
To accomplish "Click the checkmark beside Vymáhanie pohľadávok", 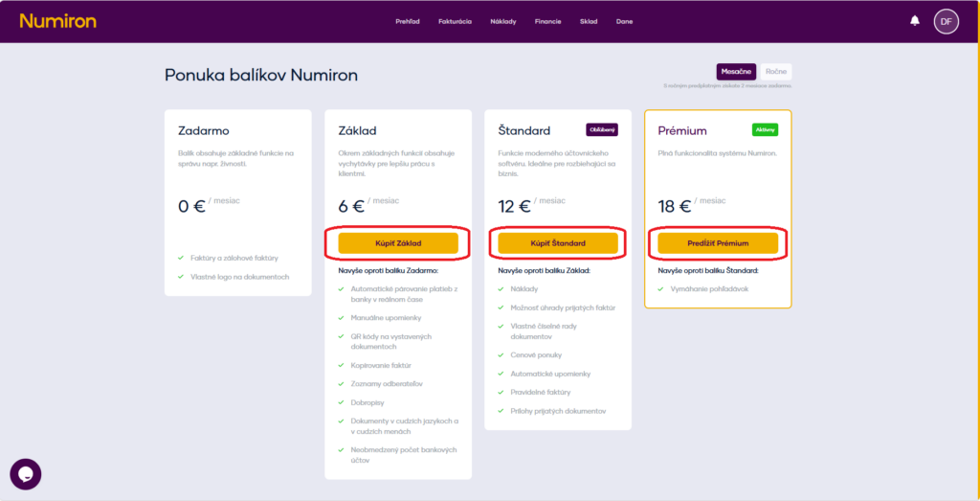I will point(661,288).
